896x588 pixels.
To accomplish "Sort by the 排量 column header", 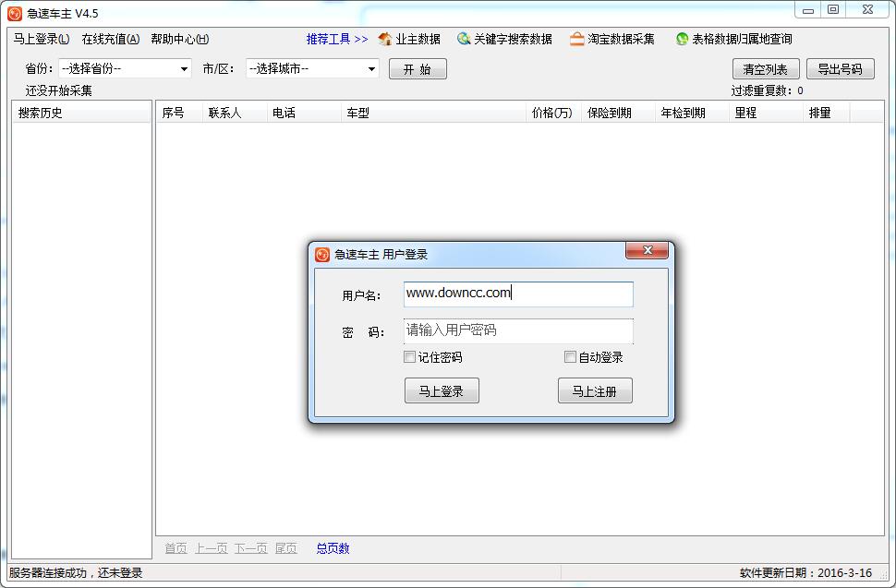I will coord(827,113).
